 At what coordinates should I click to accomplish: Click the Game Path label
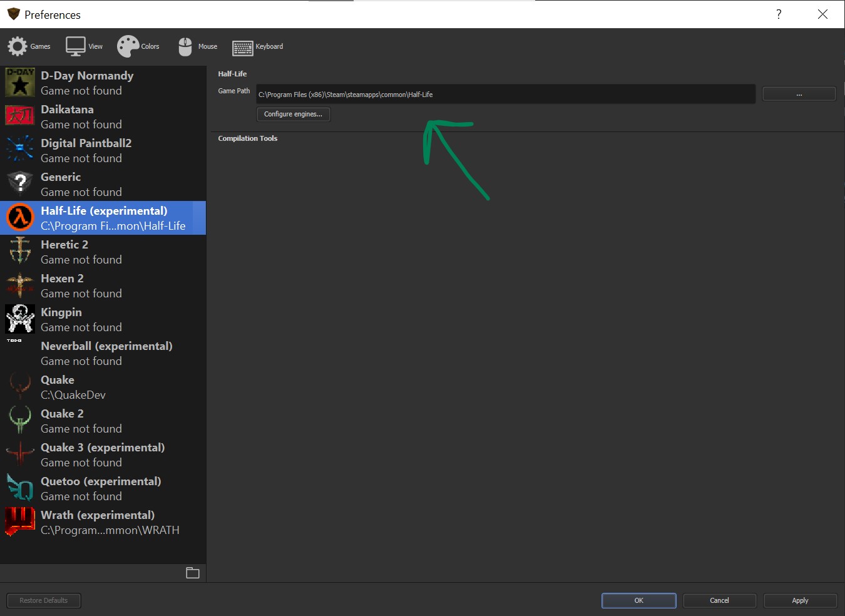234,91
